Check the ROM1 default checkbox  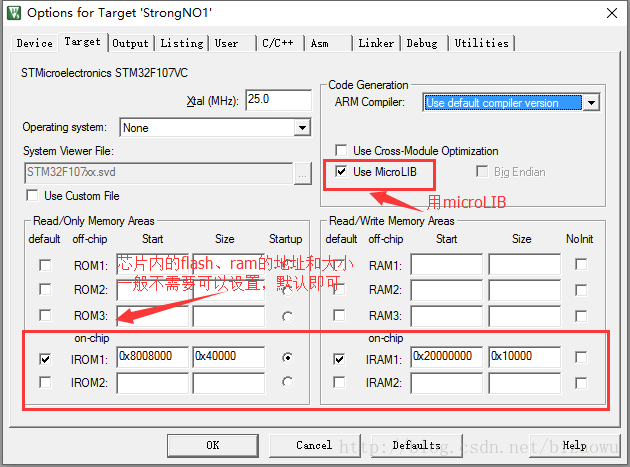click(45, 265)
